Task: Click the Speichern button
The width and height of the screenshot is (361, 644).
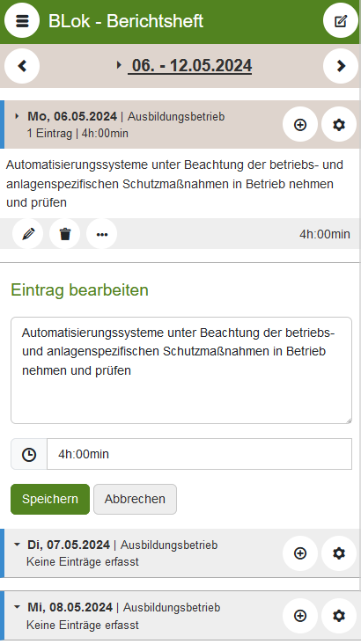Action: pos(50,499)
